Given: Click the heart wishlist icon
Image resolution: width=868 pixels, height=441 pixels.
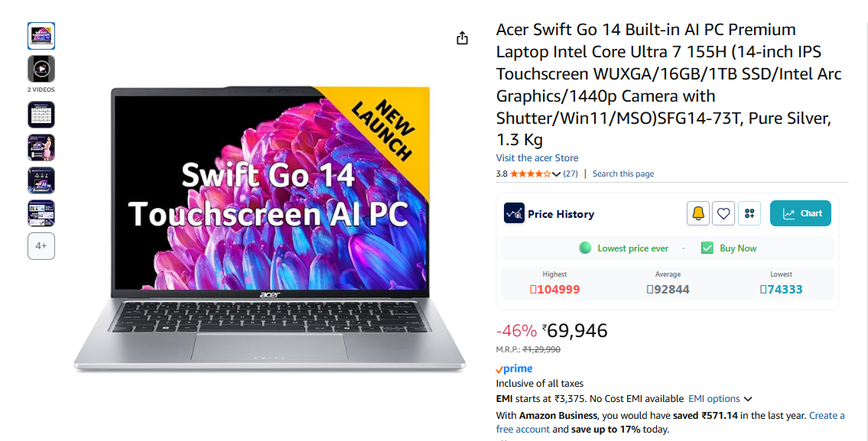Looking at the screenshot, I should (x=723, y=213).
